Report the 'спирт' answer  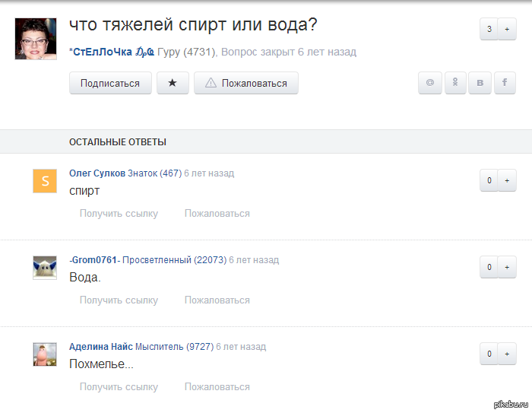(217, 213)
